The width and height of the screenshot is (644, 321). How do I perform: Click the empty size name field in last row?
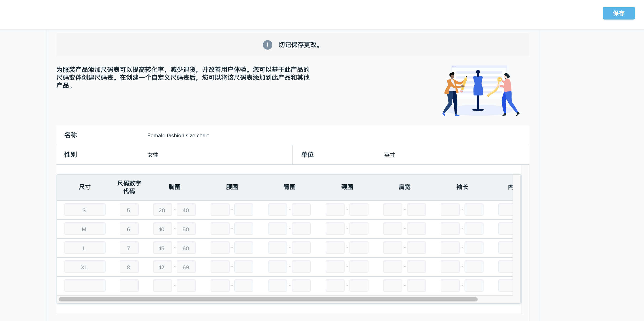85,285
